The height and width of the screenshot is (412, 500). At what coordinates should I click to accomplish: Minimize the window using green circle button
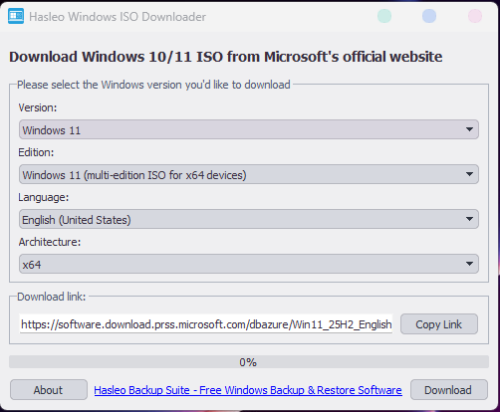[x=384, y=16]
